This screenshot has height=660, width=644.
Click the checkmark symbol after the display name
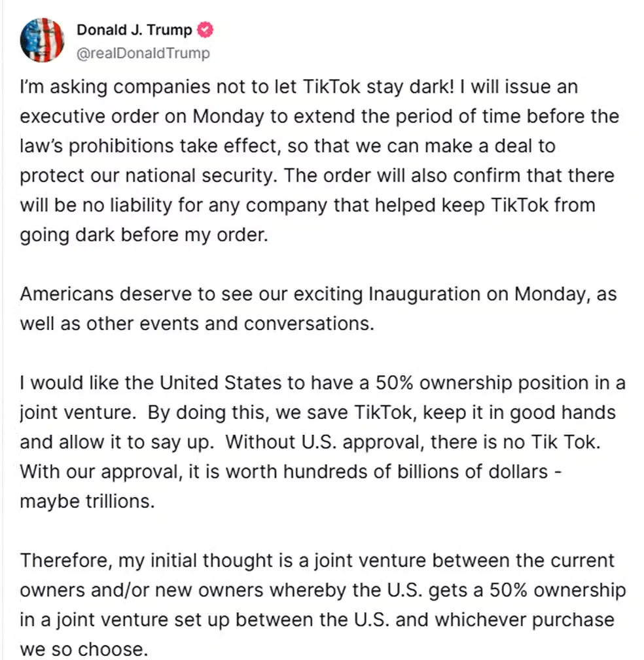click(x=205, y=29)
